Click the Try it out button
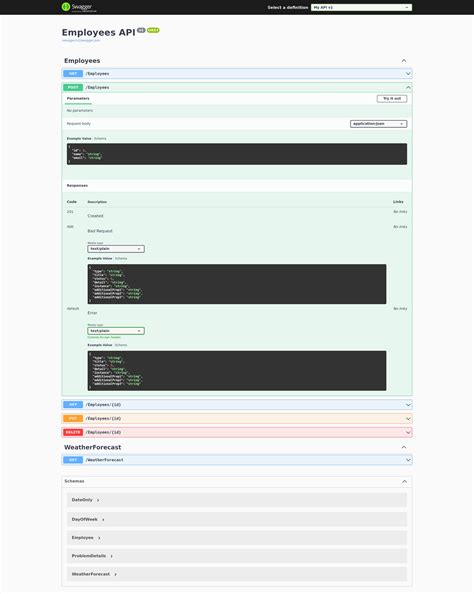This screenshot has height=594, width=474. click(x=392, y=98)
